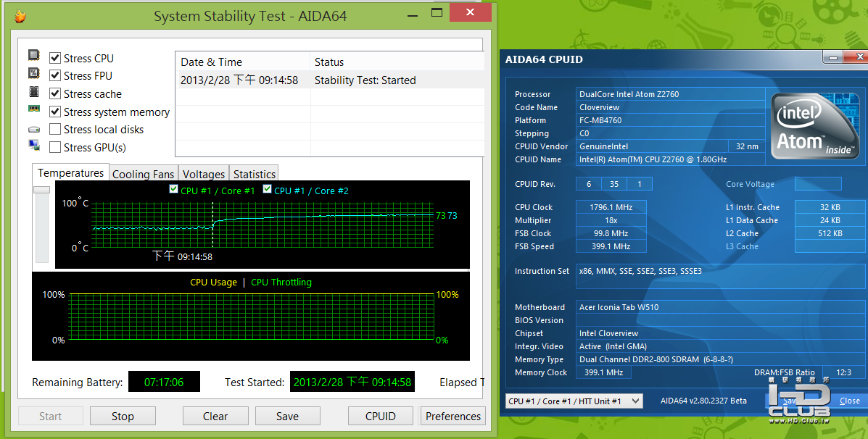Enable the Stress GPU(s) checkbox
The width and height of the screenshot is (868, 439).
pyautogui.click(x=55, y=147)
